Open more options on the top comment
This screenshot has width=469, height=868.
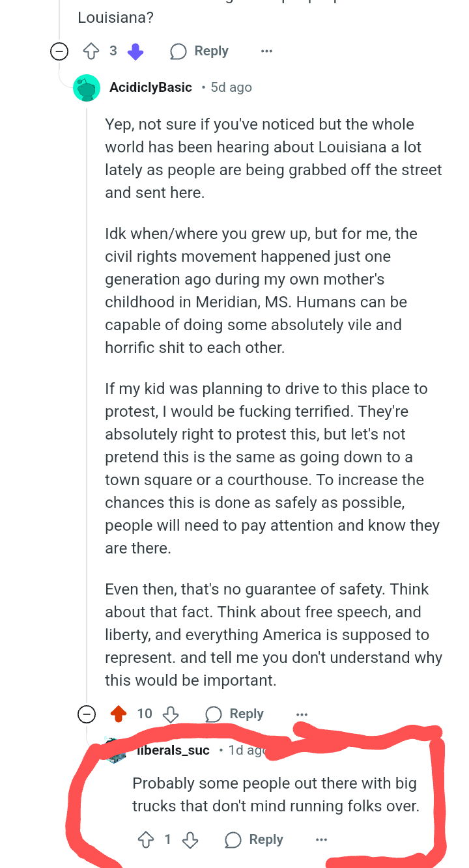coord(266,51)
